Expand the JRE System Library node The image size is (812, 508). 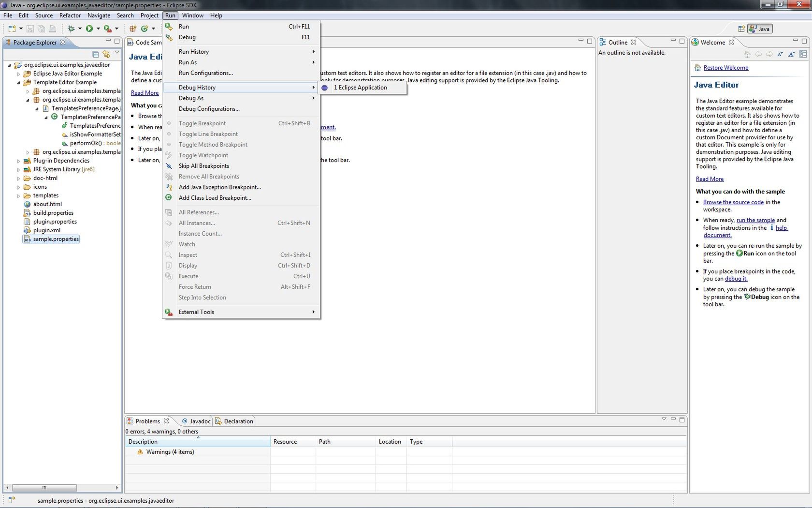point(18,169)
